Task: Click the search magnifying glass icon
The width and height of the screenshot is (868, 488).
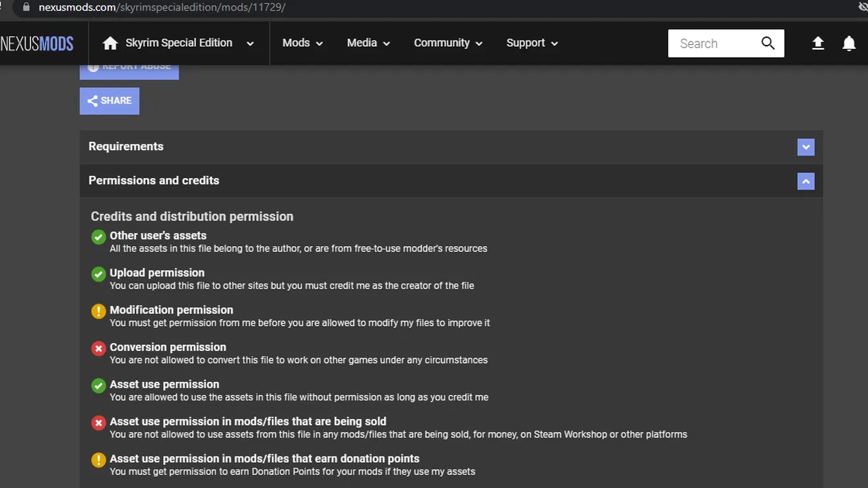Action: tap(768, 43)
